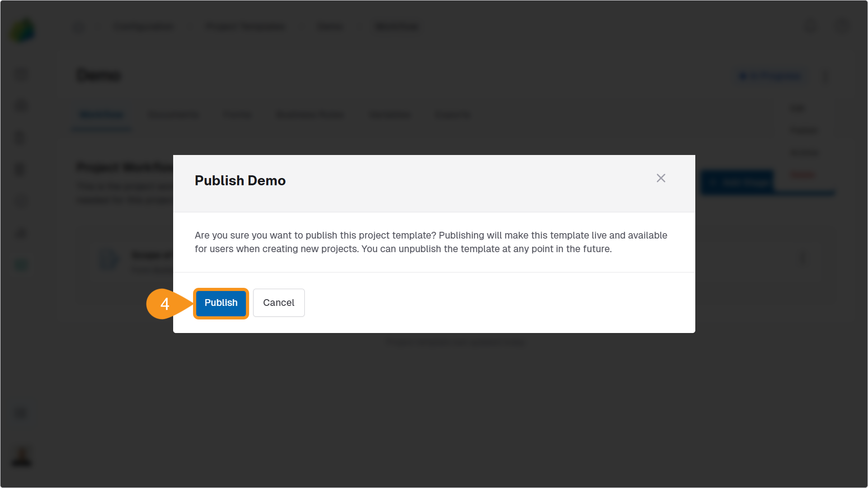
Task: Click the Add Phase button
Action: (x=737, y=182)
